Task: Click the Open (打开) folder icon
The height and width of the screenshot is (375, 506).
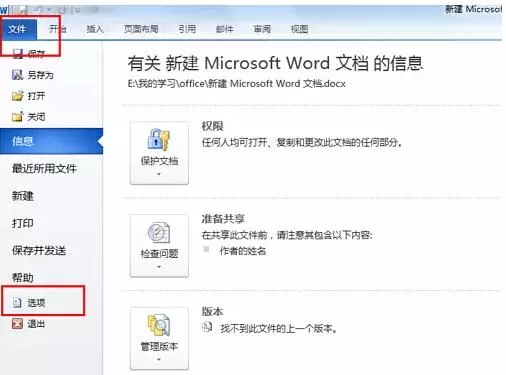Action: tap(18, 96)
